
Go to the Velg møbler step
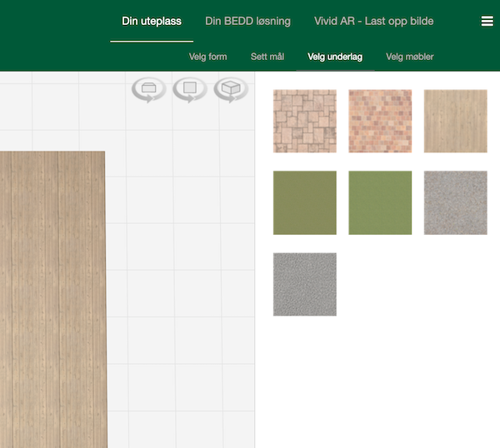[x=410, y=57]
